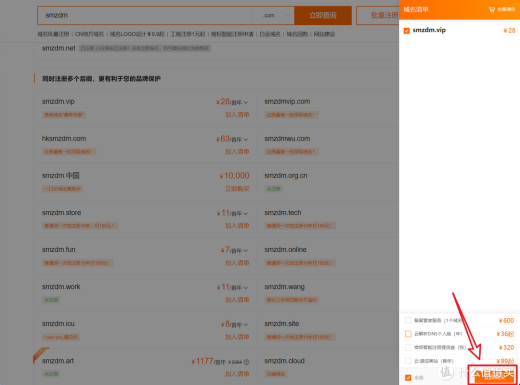Check the ¥320 trademark registration checkbox
The width and height of the screenshot is (520, 385).
tap(408, 347)
